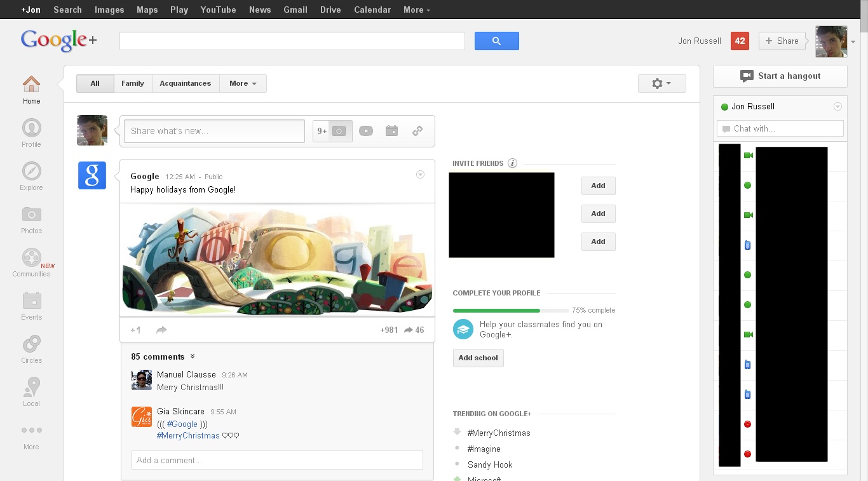Click the #magine trending topic
868x481 pixels.
[484, 449]
